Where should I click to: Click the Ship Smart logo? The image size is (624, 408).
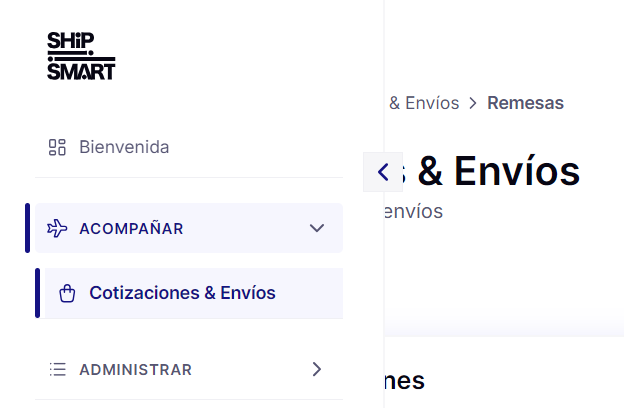pos(81,56)
